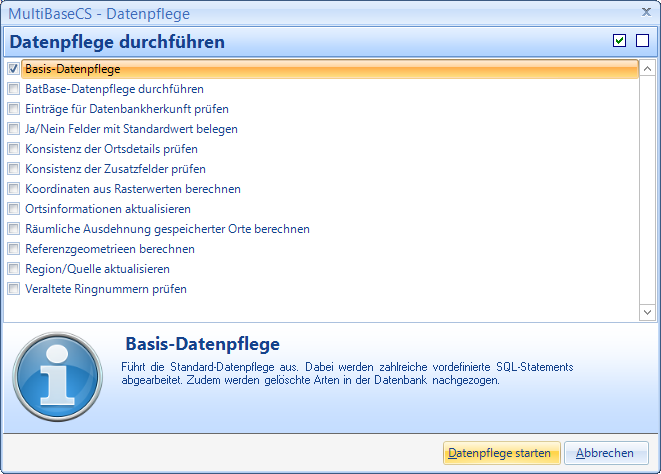Image resolution: width=661 pixels, height=474 pixels.
Task: Tick the Referenzgeometrieen berechnen checkbox
Action: tap(13, 249)
